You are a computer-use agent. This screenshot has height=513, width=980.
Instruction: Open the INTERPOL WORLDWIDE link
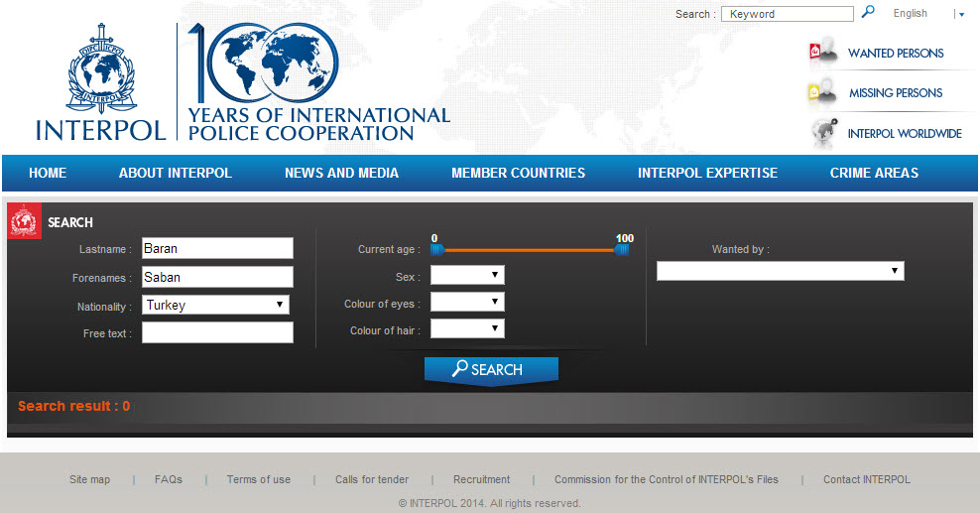click(x=905, y=134)
